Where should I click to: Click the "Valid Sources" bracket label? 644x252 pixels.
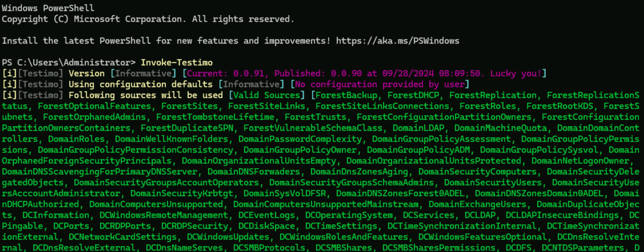click(x=267, y=95)
